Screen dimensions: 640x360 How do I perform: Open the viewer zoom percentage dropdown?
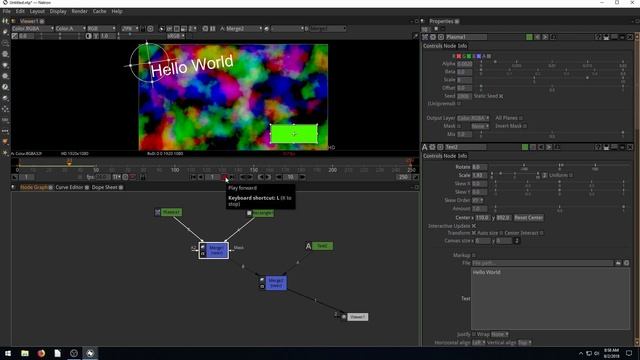pyautogui.click(x=130, y=29)
